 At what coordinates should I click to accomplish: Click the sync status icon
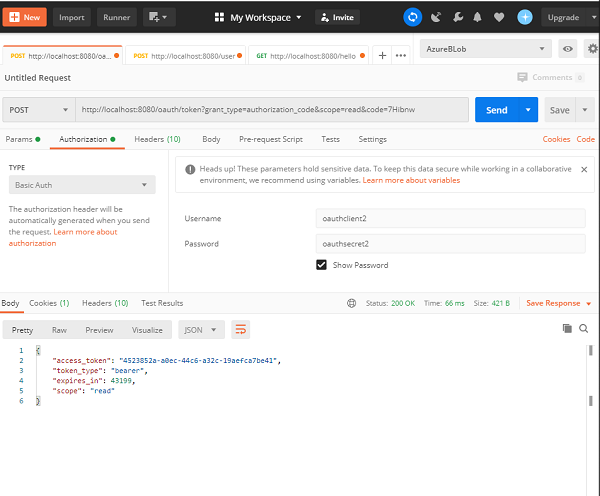413,17
